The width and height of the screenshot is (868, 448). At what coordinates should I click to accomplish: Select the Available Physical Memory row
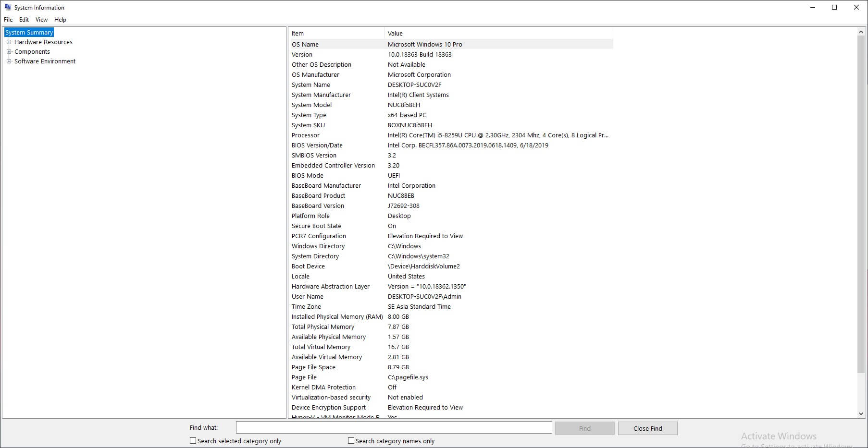click(451, 337)
